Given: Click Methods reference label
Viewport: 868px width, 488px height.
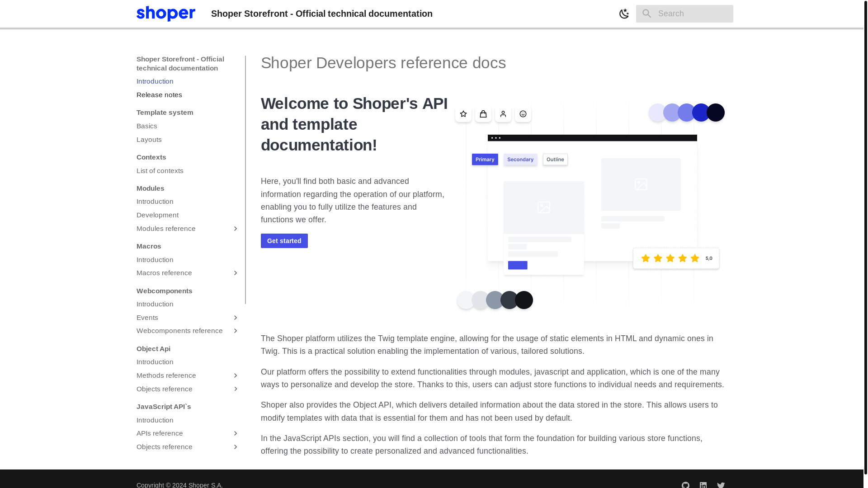Looking at the screenshot, I should [166, 375].
